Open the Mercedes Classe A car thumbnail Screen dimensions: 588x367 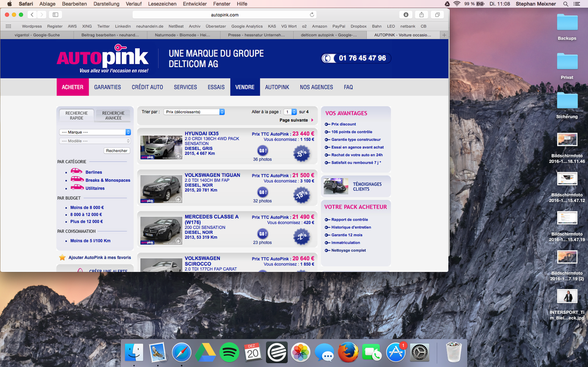[161, 232]
